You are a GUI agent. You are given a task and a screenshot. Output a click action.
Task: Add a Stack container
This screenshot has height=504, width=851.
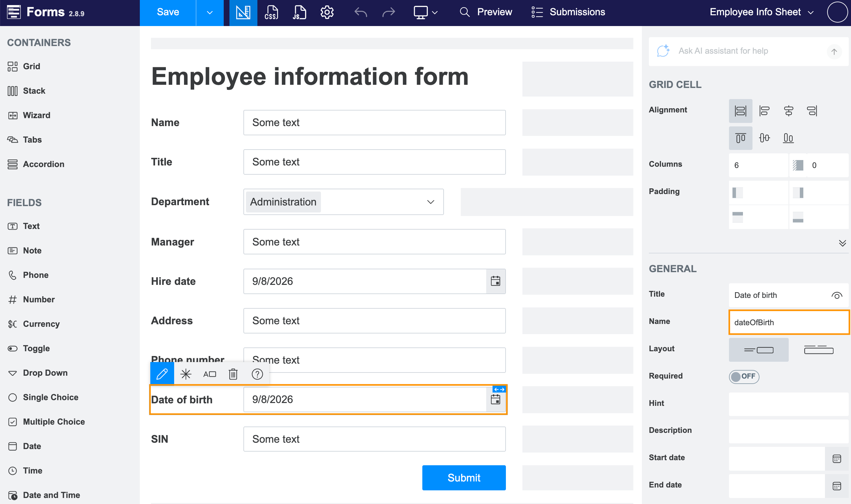coord(26,91)
